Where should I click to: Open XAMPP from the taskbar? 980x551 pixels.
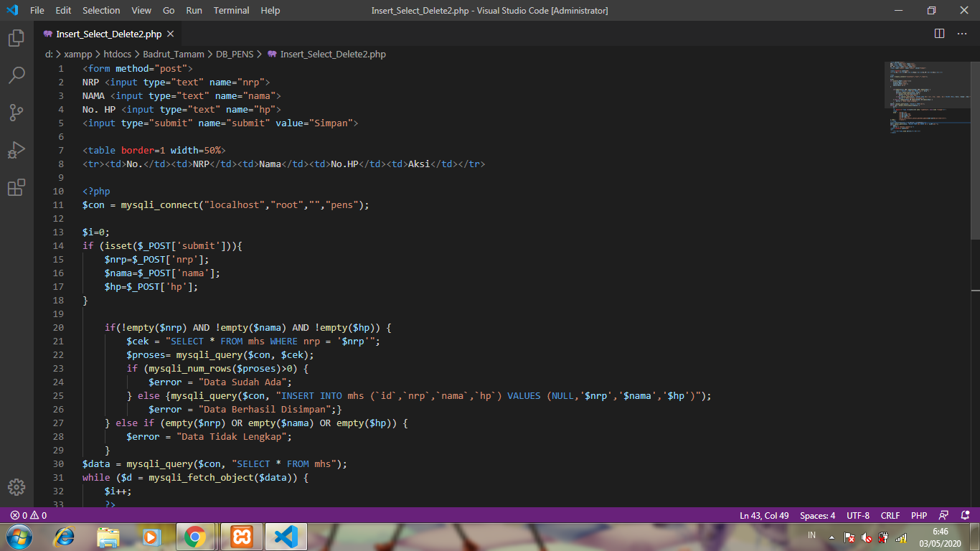242,537
